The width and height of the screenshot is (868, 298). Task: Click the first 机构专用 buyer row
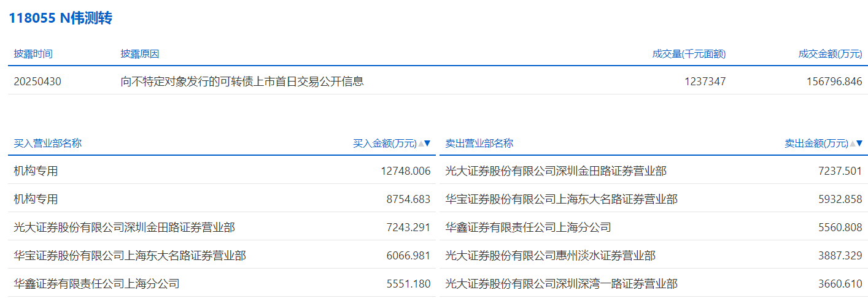(x=36, y=171)
